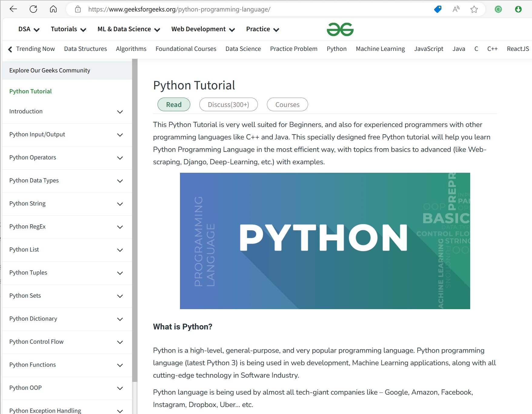Viewport: 532px width, 414px height.
Task: Click the GeeksforGeeks logo
Action: (x=340, y=29)
